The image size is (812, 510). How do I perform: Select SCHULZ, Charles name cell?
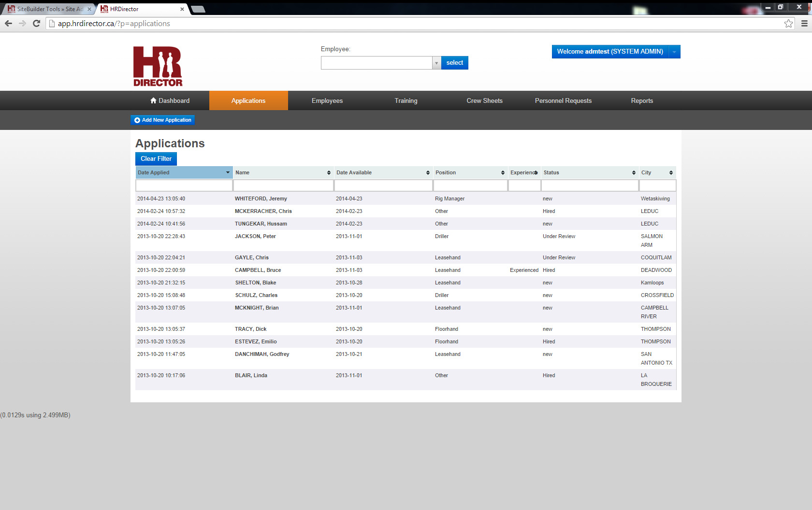[x=256, y=295]
